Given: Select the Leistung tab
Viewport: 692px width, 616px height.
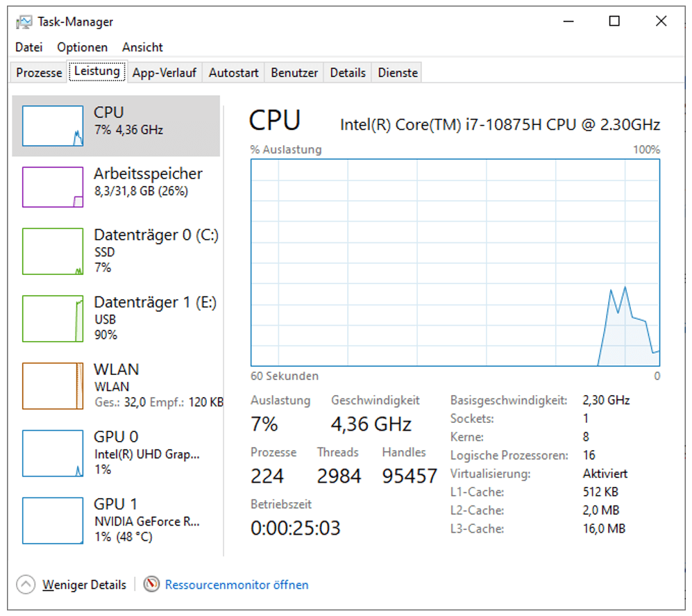Looking at the screenshot, I should click(x=97, y=71).
